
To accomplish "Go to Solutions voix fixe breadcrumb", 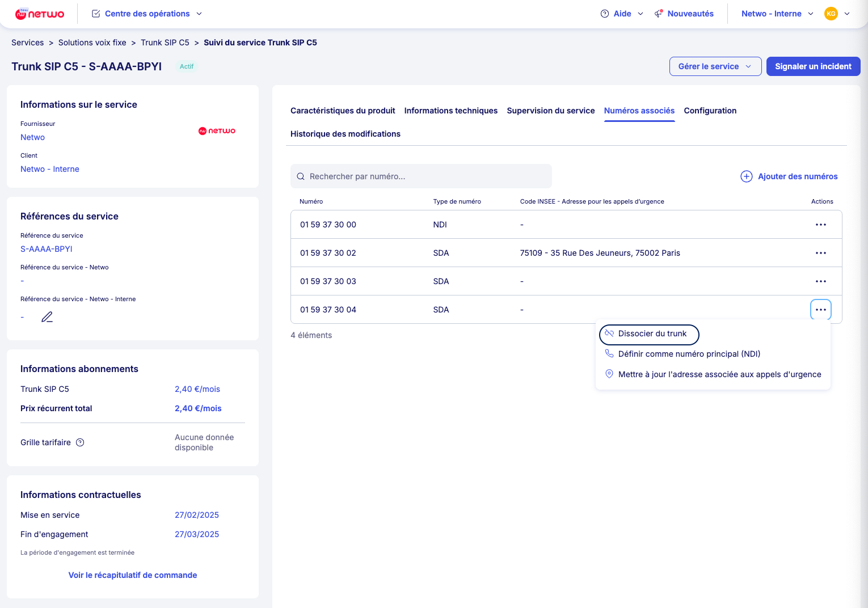I will pyautogui.click(x=92, y=43).
